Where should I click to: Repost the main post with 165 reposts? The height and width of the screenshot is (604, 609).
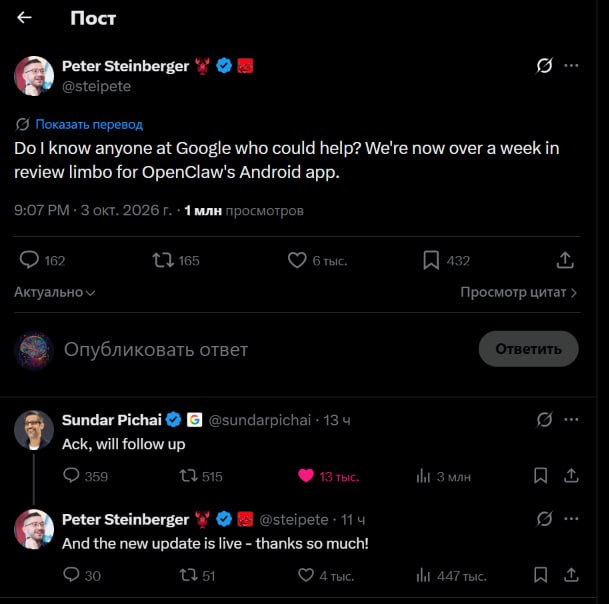tap(163, 260)
